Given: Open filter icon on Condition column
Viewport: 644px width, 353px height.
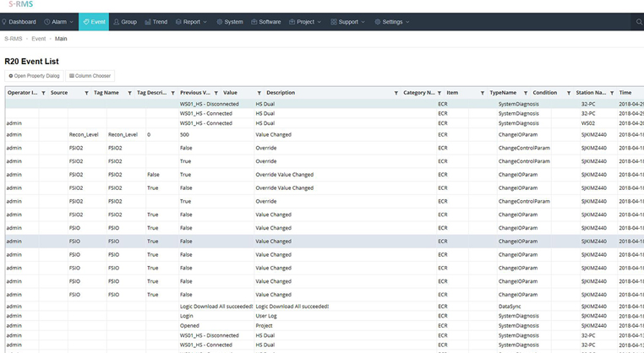Looking at the screenshot, I should 569,93.
